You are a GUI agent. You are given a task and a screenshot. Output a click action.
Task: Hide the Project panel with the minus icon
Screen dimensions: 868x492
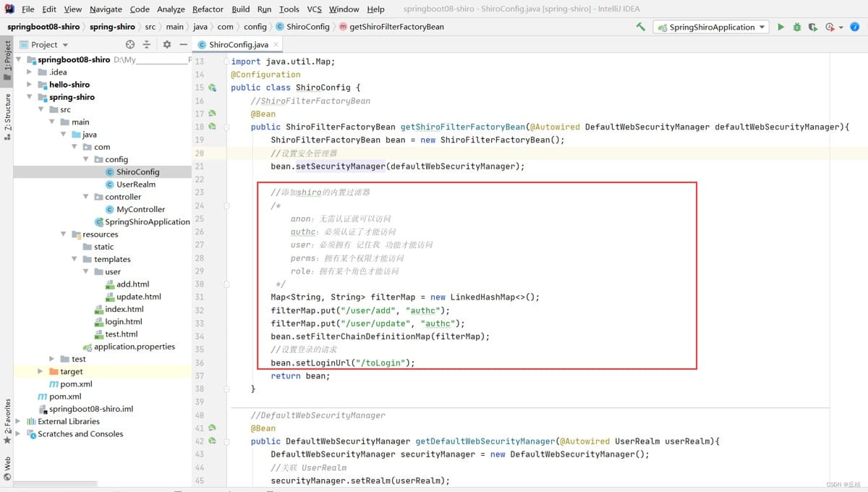click(182, 44)
